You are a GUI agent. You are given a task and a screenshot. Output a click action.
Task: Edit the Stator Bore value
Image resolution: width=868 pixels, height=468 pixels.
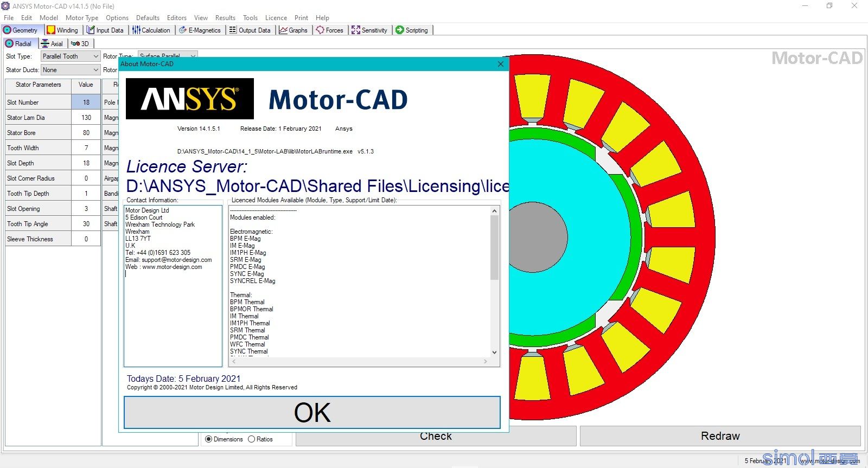click(86, 132)
